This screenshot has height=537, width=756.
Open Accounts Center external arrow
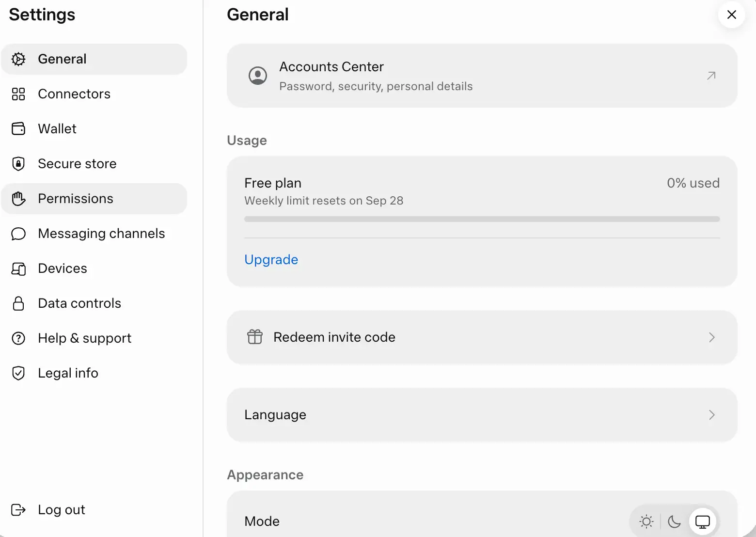coord(711,76)
